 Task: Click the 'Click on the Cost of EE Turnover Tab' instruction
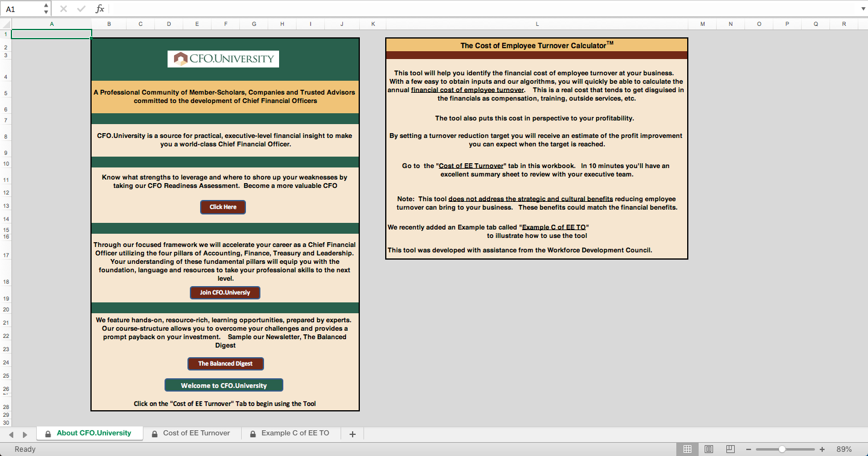click(225, 404)
